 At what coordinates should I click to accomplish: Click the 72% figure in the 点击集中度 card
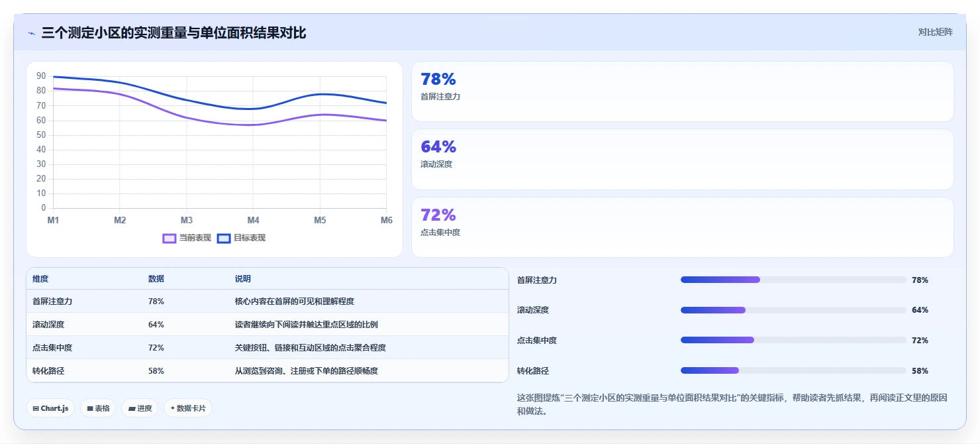click(438, 215)
